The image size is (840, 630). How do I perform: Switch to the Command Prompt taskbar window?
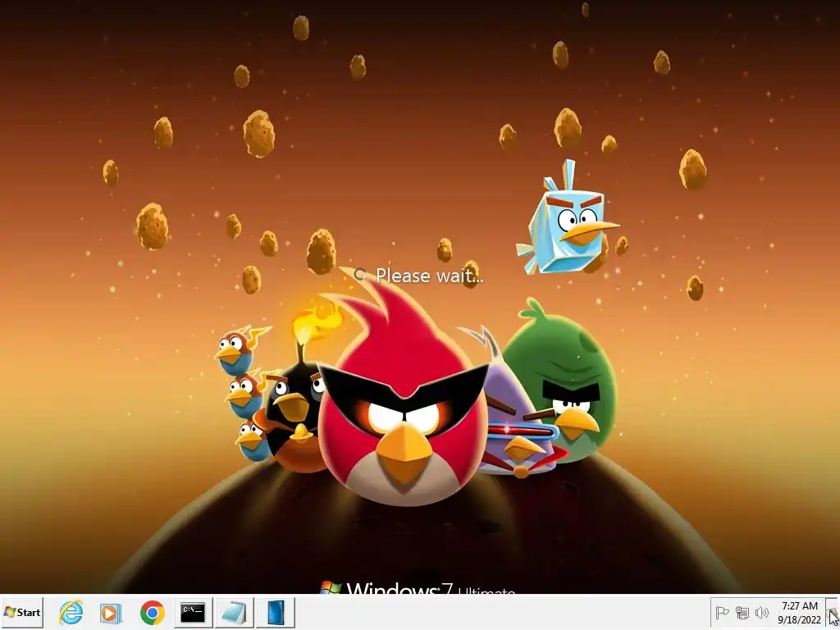193,612
